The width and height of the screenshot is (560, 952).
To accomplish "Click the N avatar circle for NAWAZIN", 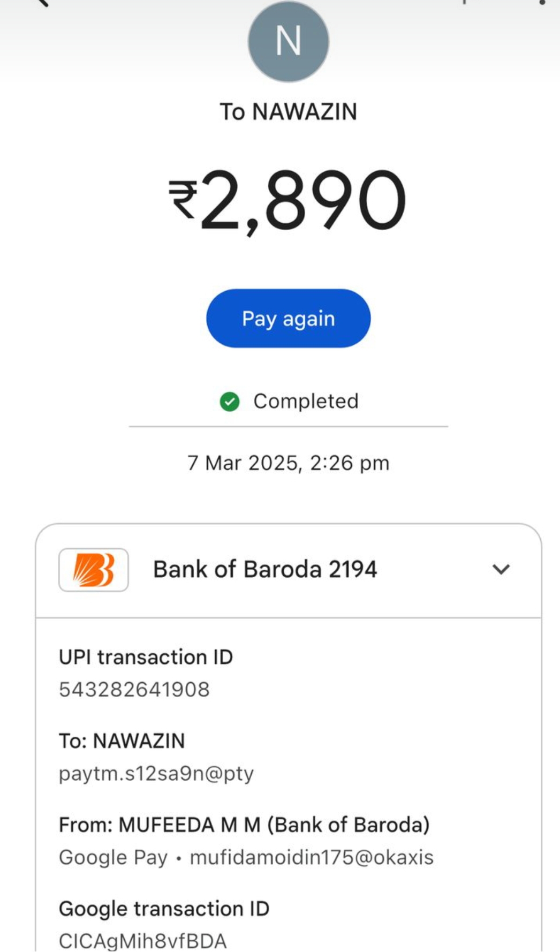I will 288,41.
